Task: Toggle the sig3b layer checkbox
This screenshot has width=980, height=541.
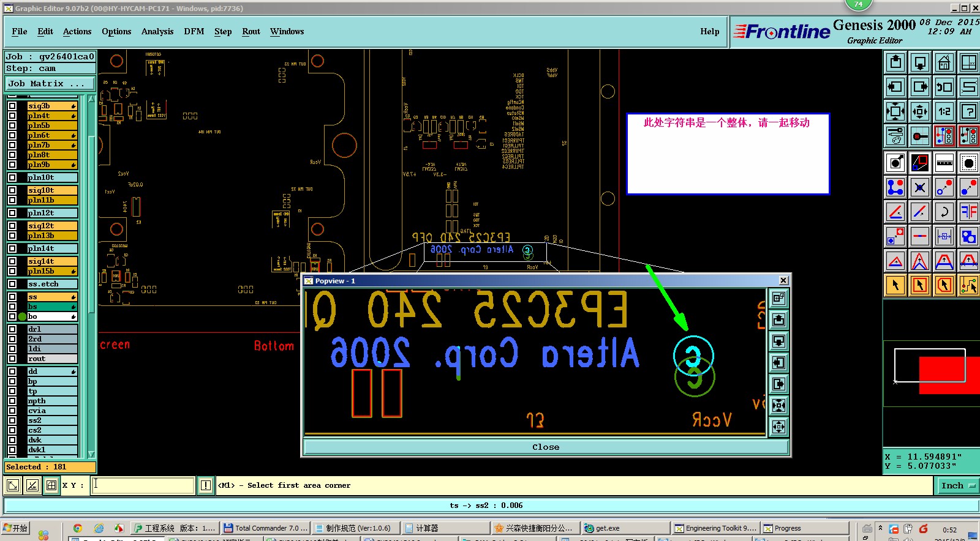Action: click(12, 106)
